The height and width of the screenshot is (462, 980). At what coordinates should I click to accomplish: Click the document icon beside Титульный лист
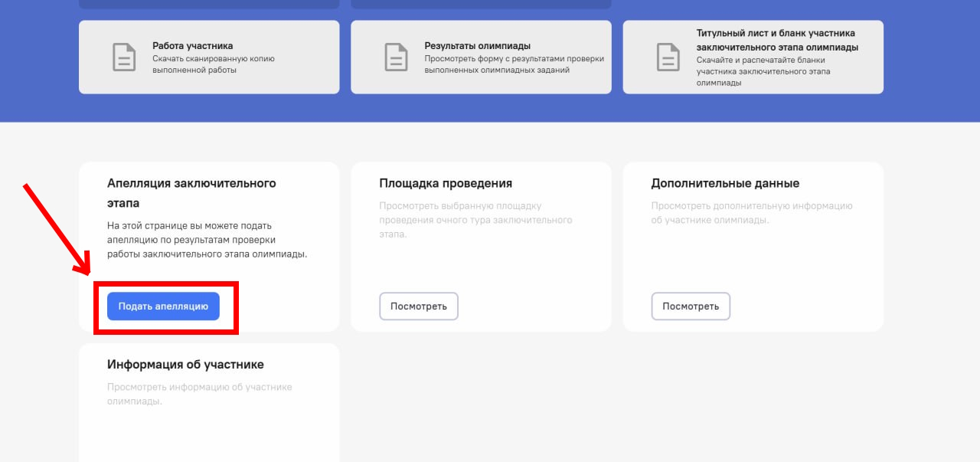click(x=668, y=57)
